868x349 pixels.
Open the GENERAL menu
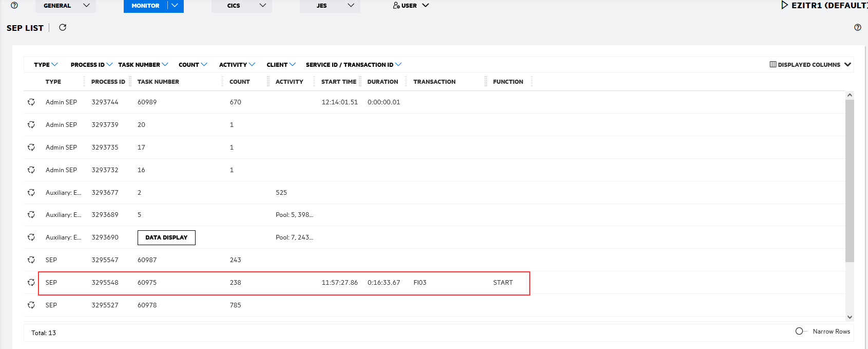65,6
